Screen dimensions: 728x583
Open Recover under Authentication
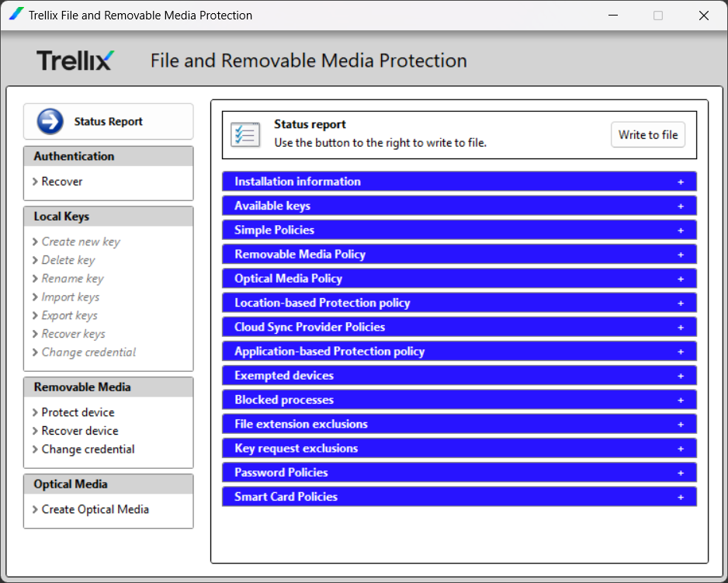[x=62, y=181]
